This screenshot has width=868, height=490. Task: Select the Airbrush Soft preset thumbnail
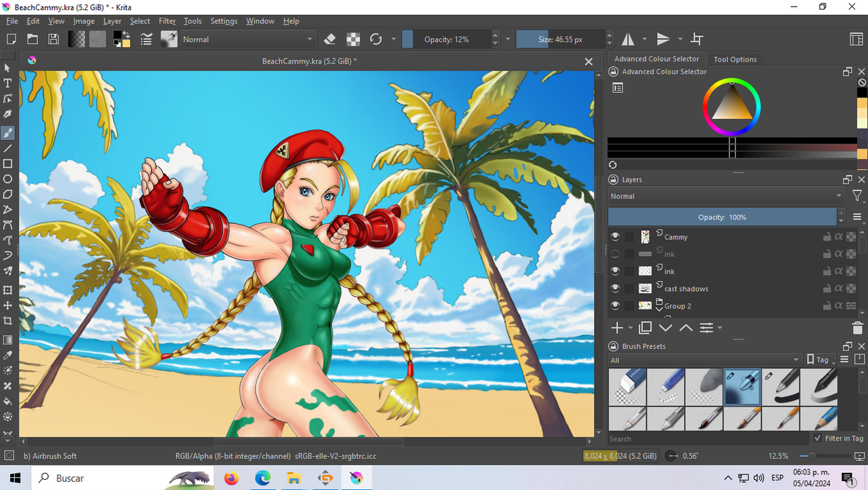(x=742, y=388)
